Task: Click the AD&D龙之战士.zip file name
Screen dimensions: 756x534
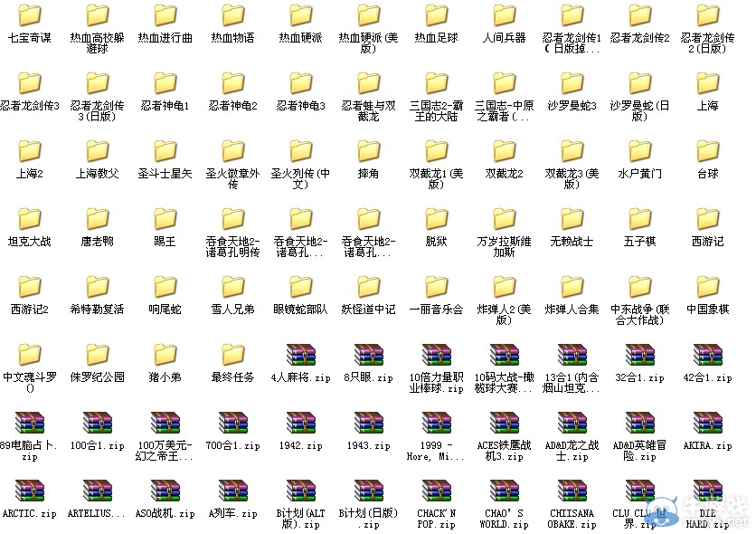Action: [x=572, y=451]
